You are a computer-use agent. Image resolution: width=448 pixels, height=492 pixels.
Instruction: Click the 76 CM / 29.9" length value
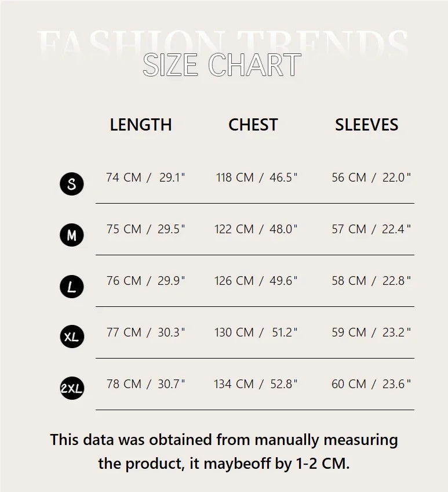click(x=145, y=281)
